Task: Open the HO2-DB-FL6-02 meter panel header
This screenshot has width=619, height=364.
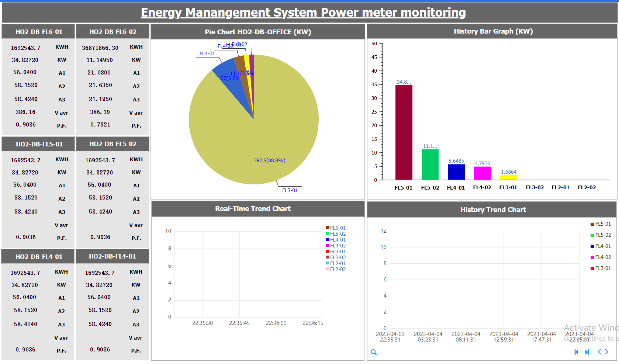Action: pos(113,32)
